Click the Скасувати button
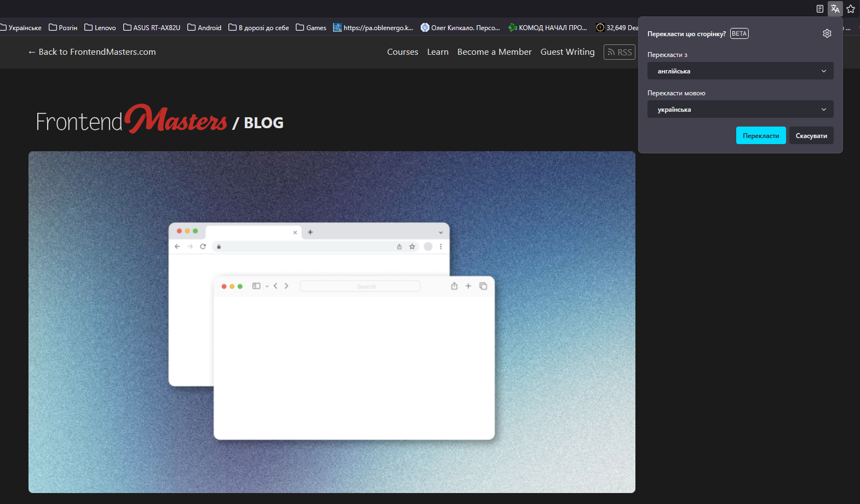860x504 pixels. [x=811, y=136]
